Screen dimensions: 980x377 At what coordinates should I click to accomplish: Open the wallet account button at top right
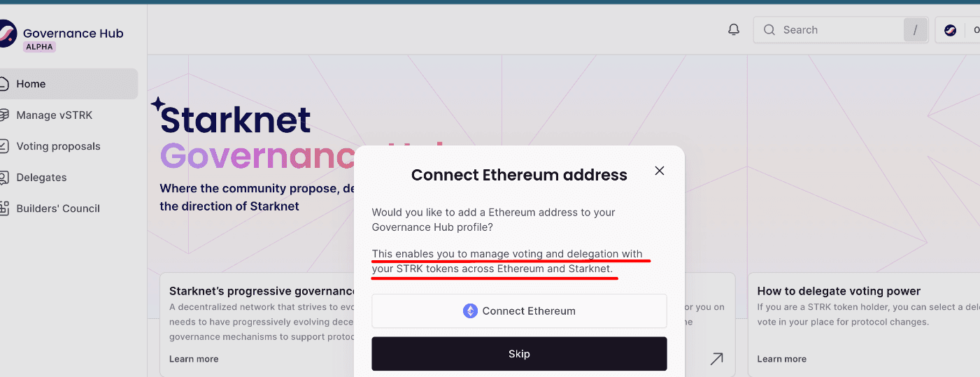958,30
